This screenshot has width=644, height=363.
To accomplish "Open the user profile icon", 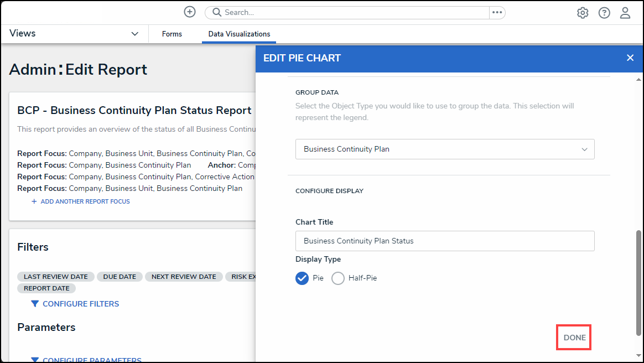I will (625, 13).
